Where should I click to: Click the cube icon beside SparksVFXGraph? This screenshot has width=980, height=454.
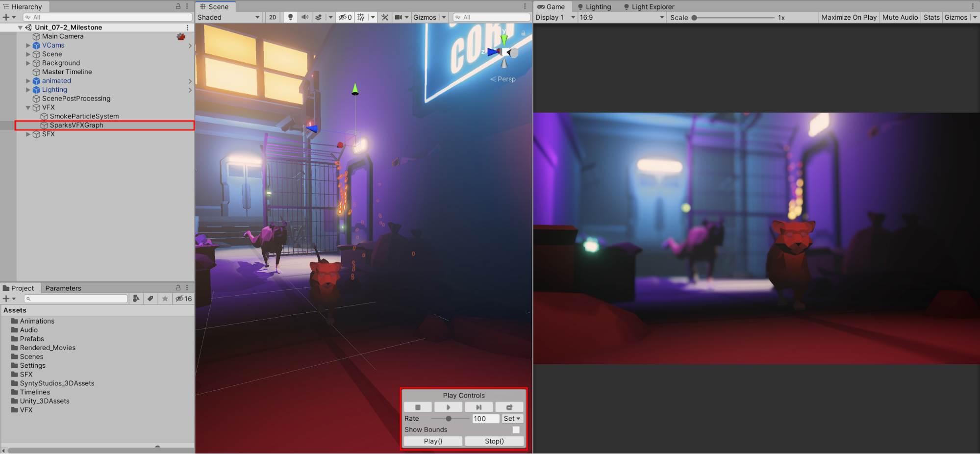44,126
